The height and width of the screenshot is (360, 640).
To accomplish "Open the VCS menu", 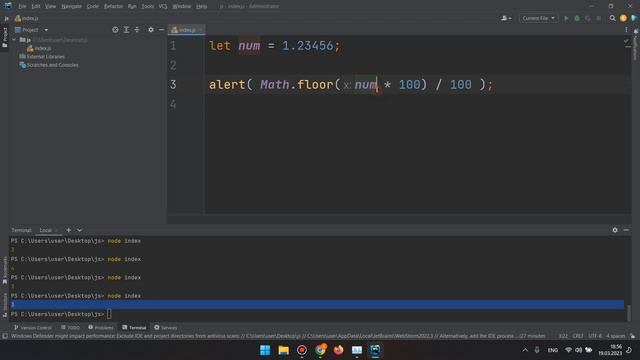I will [x=163, y=7].
